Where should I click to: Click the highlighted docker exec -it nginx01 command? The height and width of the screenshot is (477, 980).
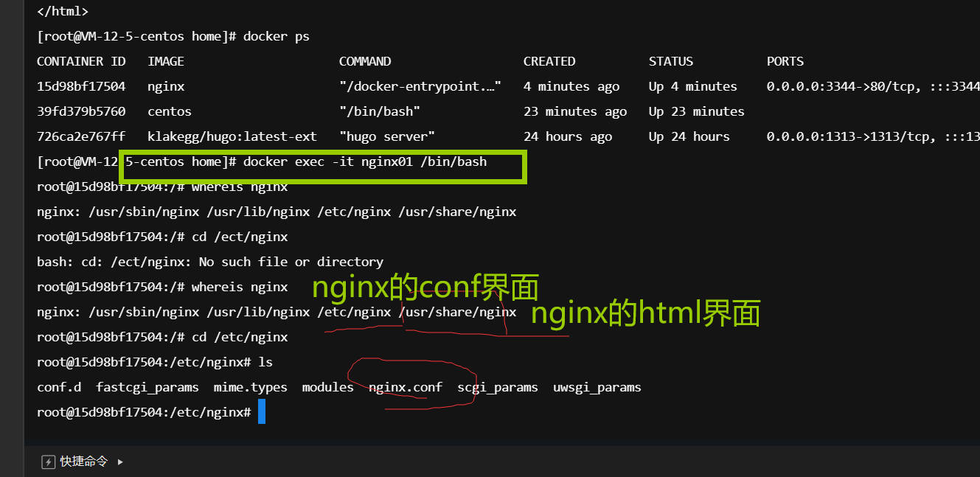pyautogui.click(x=365, y=161)
